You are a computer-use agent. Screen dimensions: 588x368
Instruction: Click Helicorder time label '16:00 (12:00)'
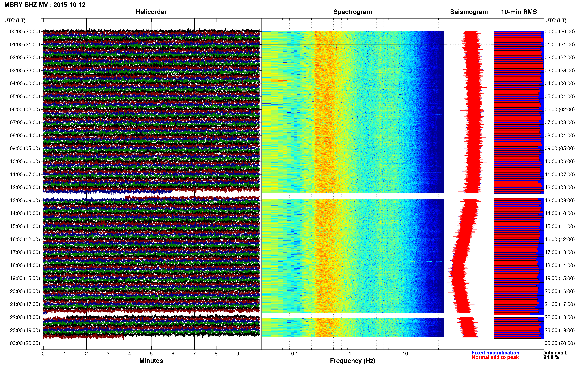25,239
